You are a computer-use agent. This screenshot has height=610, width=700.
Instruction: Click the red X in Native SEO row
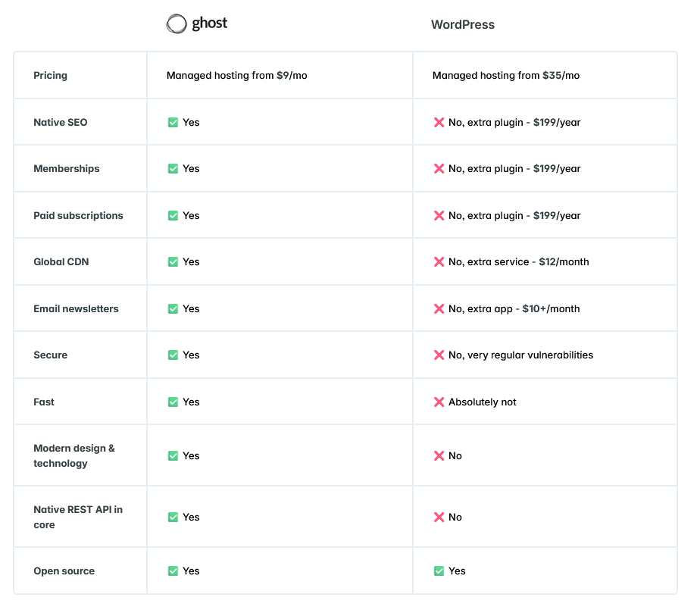(439, 122)
